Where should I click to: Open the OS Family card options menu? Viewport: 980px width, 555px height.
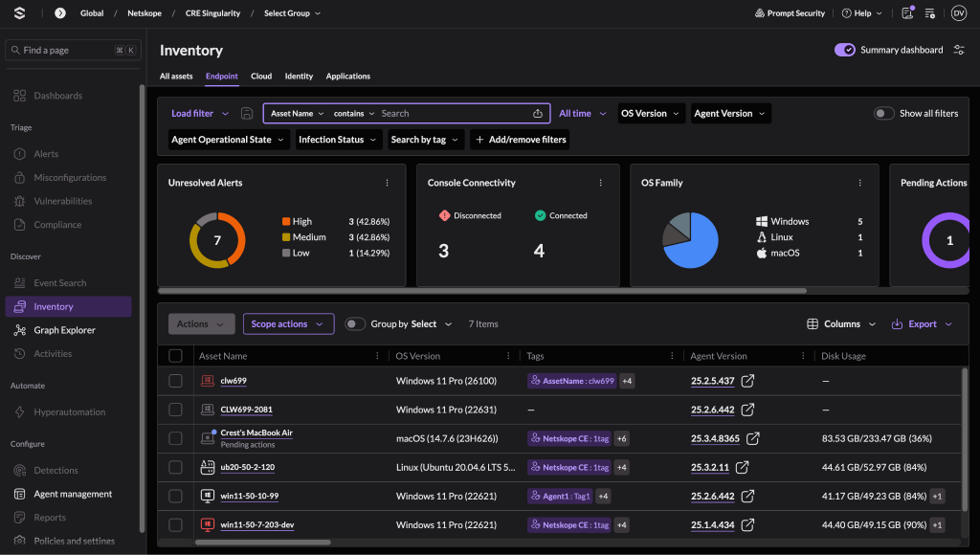[860, 183]
